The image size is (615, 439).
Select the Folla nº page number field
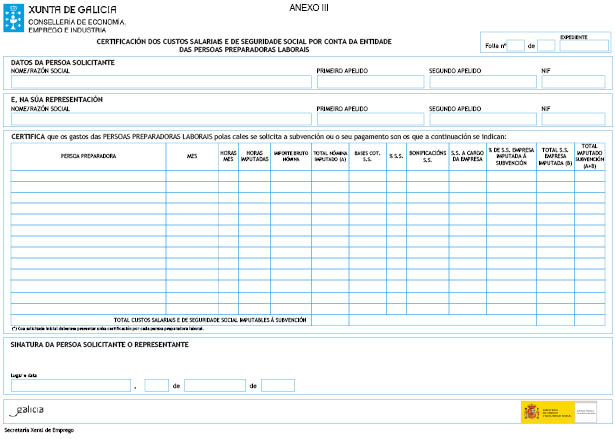coord(516,46)
